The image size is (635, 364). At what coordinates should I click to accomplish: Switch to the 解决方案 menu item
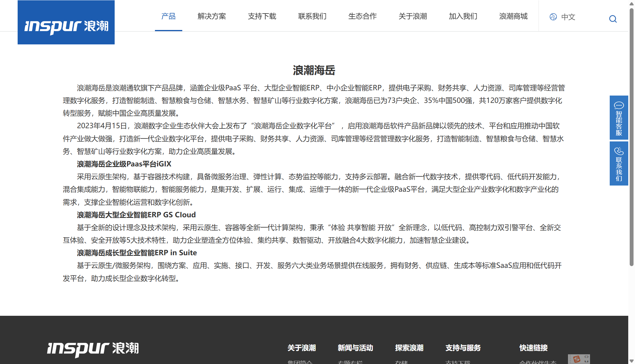coord(212,16)
